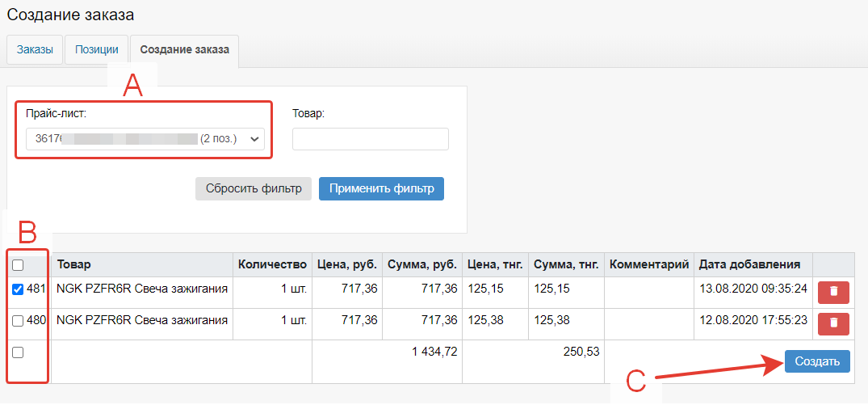This screenshot has width=868, height=405.
Task: Click the Дата добавления column header
Action: (749, 264)
